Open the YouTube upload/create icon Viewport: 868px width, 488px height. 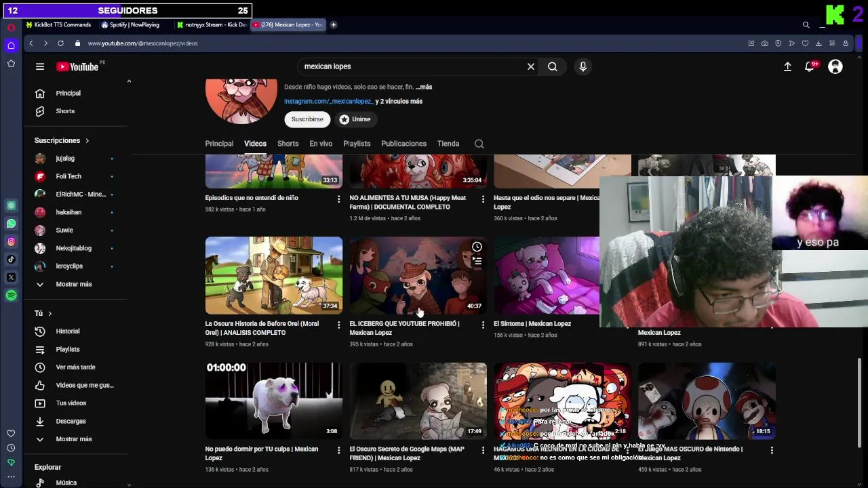coord(787,66)
